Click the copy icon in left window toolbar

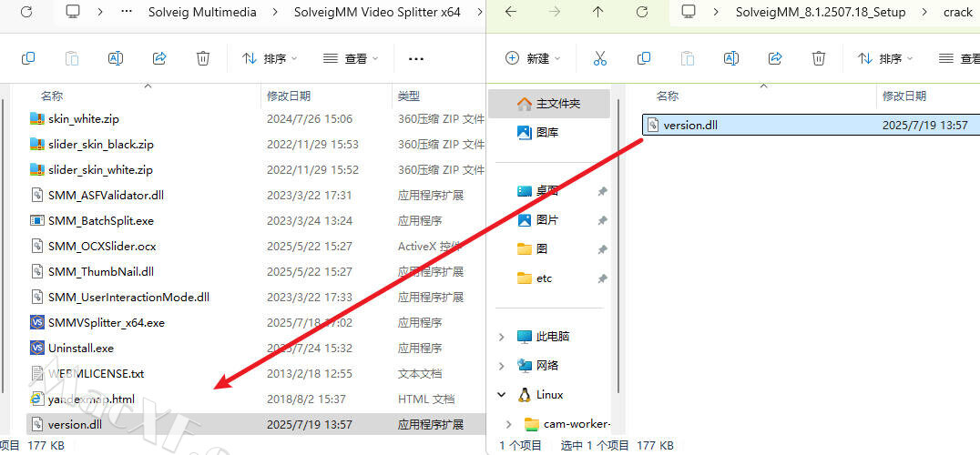(28, 58)
